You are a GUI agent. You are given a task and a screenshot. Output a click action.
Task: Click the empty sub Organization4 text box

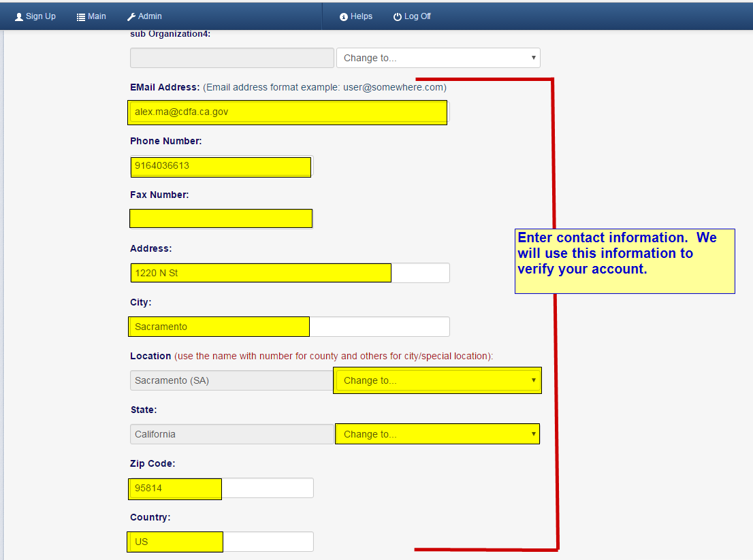(231, 58)
